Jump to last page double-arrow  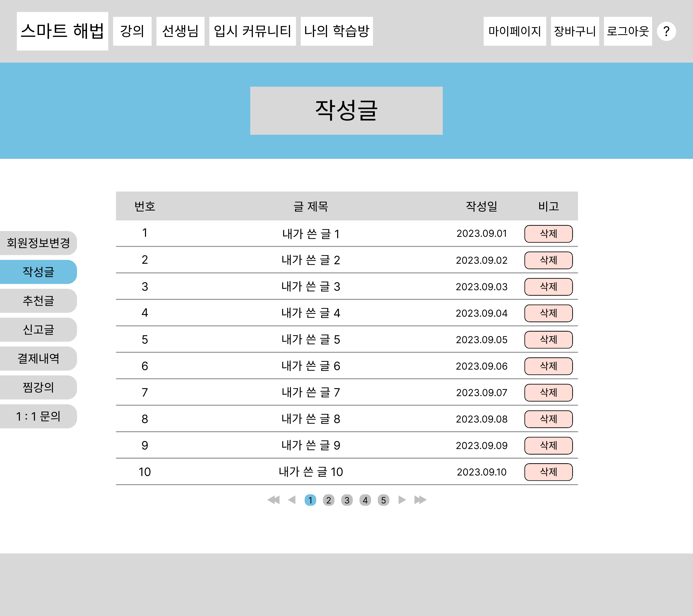pyautogui.click(x=420, y=500)
